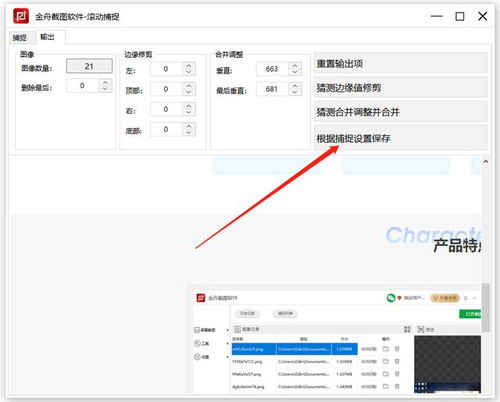Click the 图像数量 label
Screen dimensions: 500x402
pos(37,68)
